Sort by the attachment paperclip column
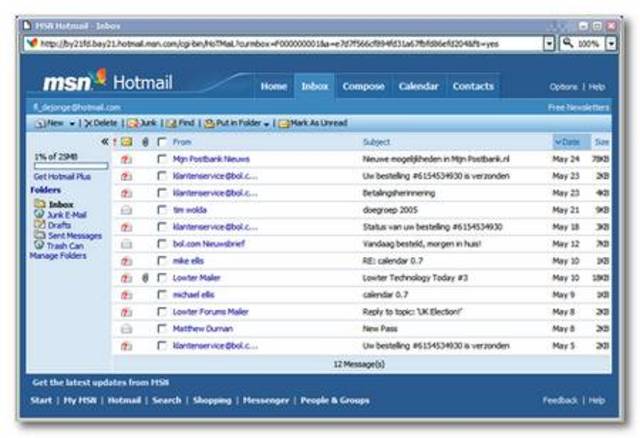The width and height of the screenshot is (640, 438). pos(145,142)
